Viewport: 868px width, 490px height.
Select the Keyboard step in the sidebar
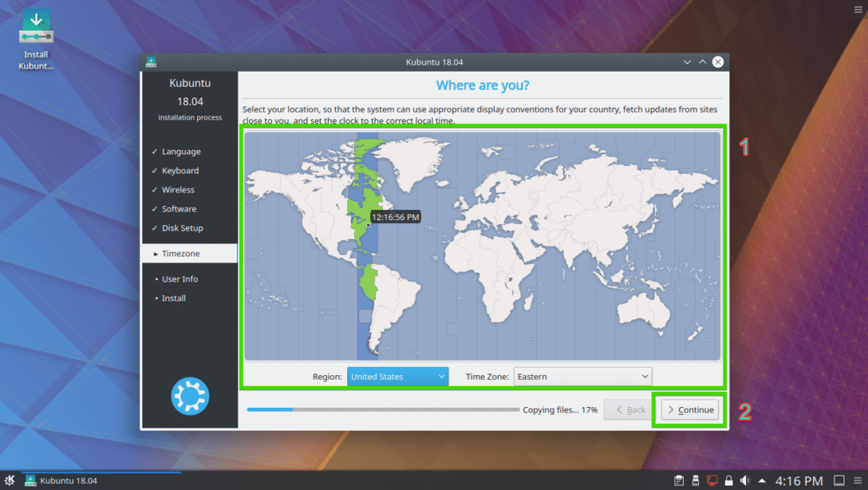(180, 171)
